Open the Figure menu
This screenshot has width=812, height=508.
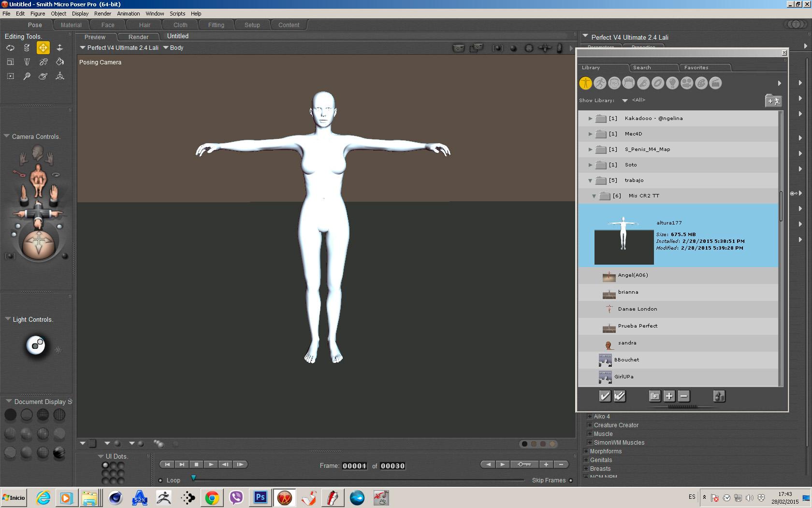(37, 14)
